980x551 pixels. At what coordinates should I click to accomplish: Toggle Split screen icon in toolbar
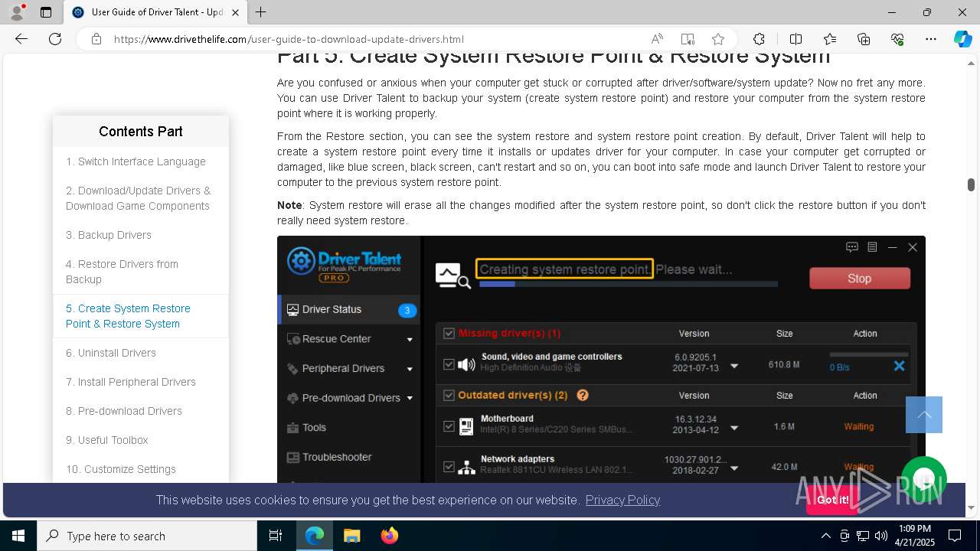point(795,39)
